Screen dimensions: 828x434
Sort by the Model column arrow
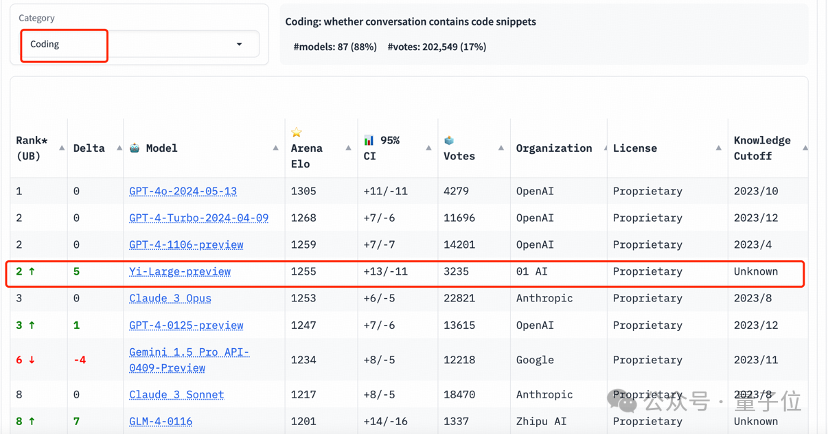[x=276, y=148]
